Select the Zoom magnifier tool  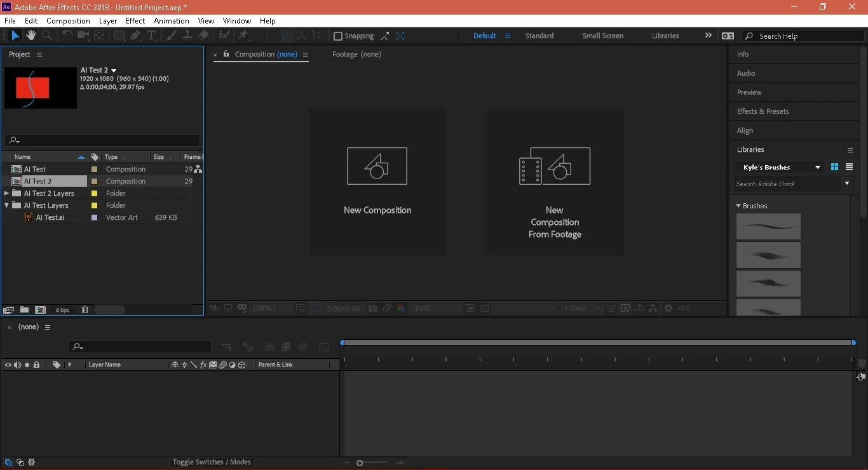coord(46,36)
